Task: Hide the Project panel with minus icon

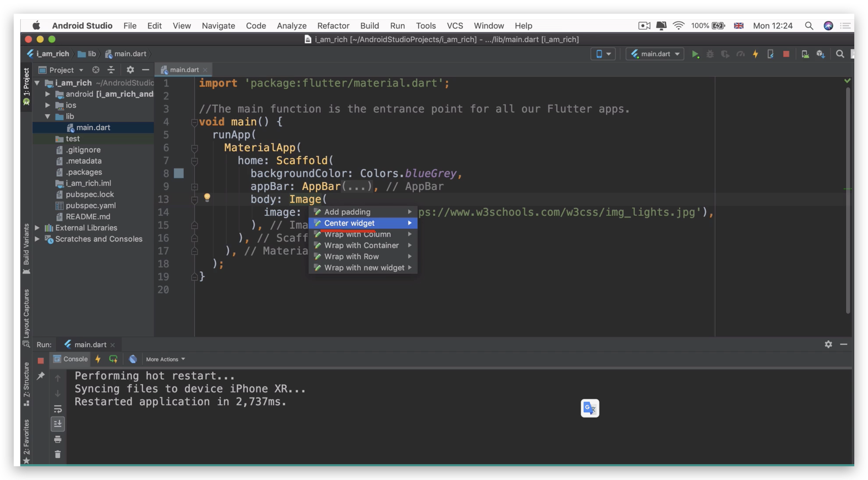Action: click(x=145, y=70)
